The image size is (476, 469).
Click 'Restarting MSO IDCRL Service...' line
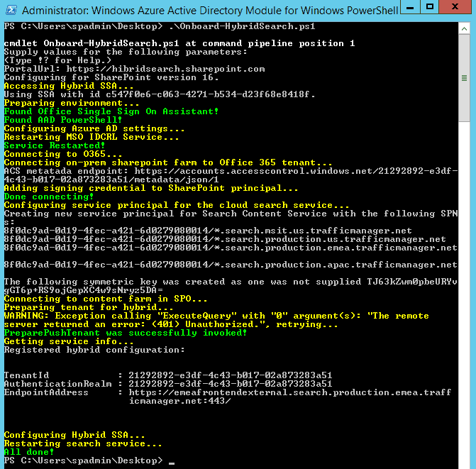pos(92,137)
